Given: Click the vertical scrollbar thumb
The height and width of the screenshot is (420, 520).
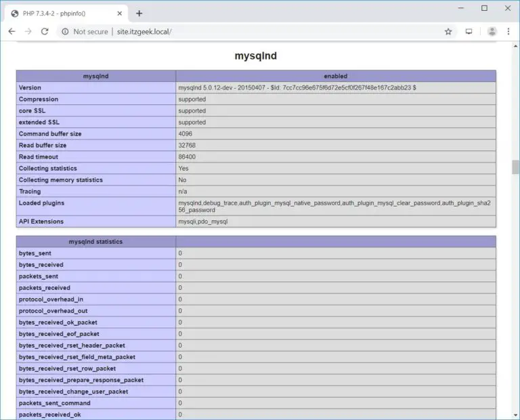Looking at the screenshot, I should [x=515, y=167].
